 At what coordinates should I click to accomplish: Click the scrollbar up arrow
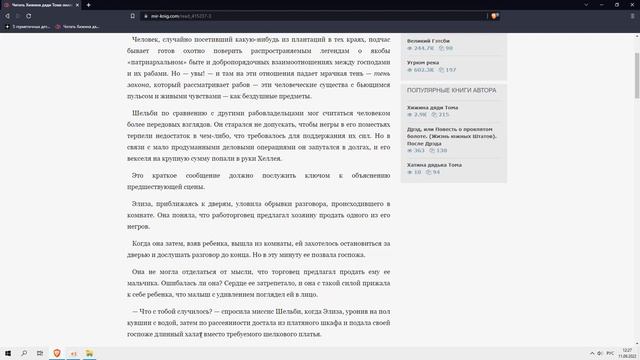pyautogui.click(x=637, y=36)
